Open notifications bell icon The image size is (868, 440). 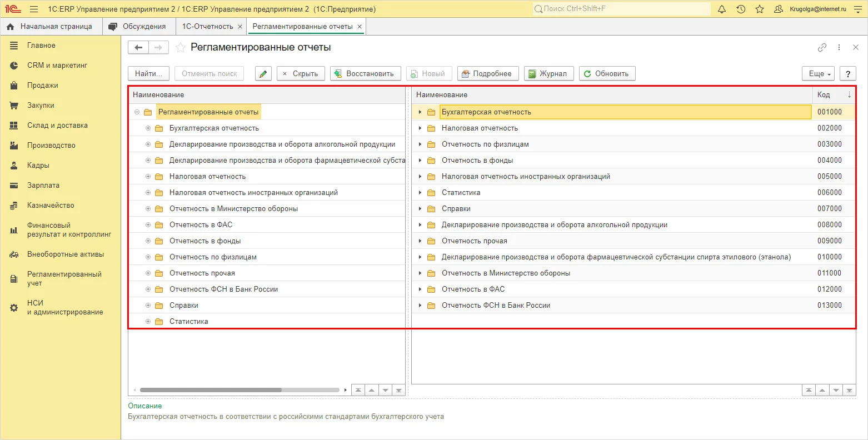click(722, 9)
